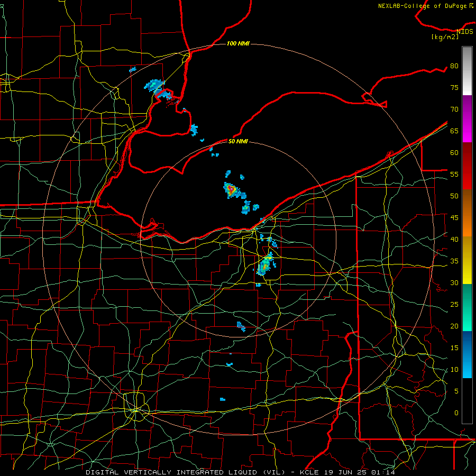This screenshot has width=476, height=476.
Task: Click the 50 value on color scale
Action: [x=454, y=196]
